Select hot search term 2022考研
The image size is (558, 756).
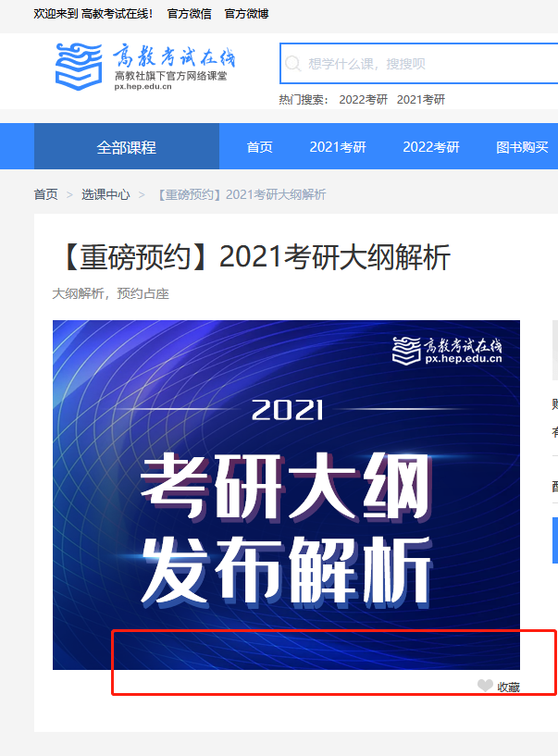coord(363,99)
